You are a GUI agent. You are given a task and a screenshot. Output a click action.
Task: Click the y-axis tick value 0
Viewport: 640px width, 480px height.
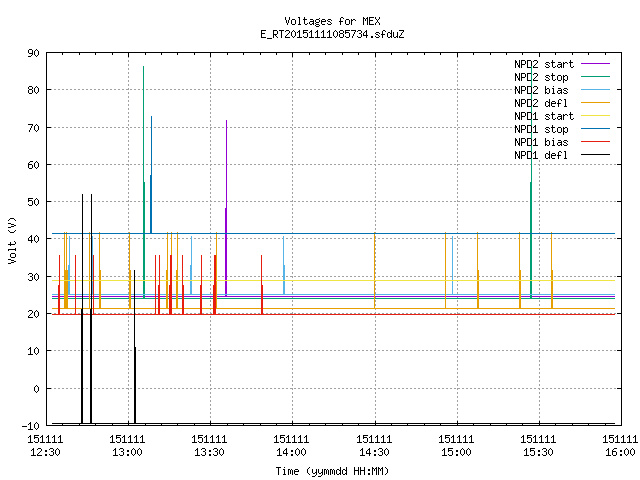point(36,389)
